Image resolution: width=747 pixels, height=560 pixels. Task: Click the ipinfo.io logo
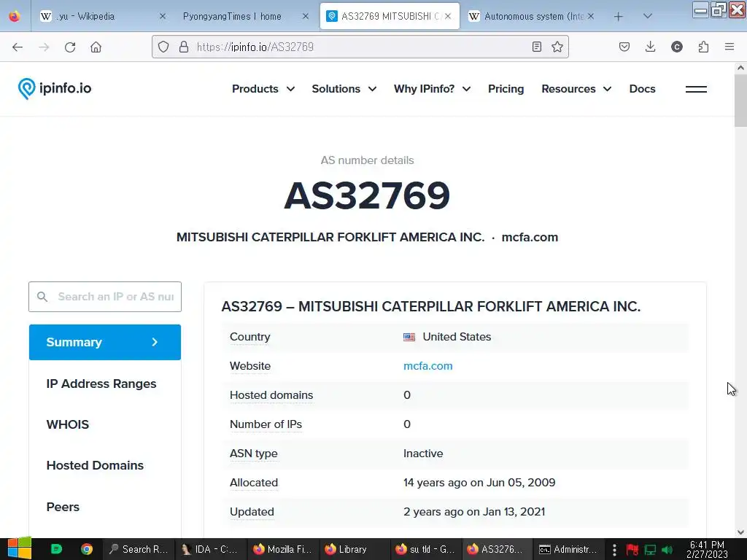[x=54, y=88]
